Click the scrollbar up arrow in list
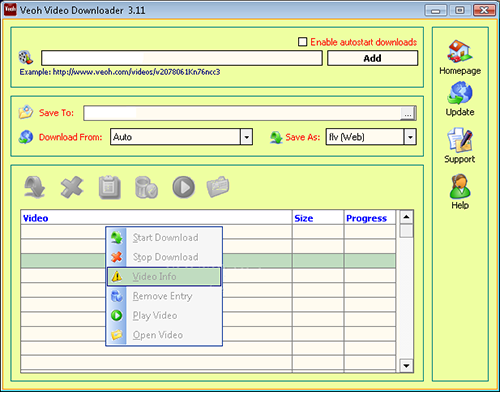The width and height of the screenshot is (502, 393). tap(406, 217)
